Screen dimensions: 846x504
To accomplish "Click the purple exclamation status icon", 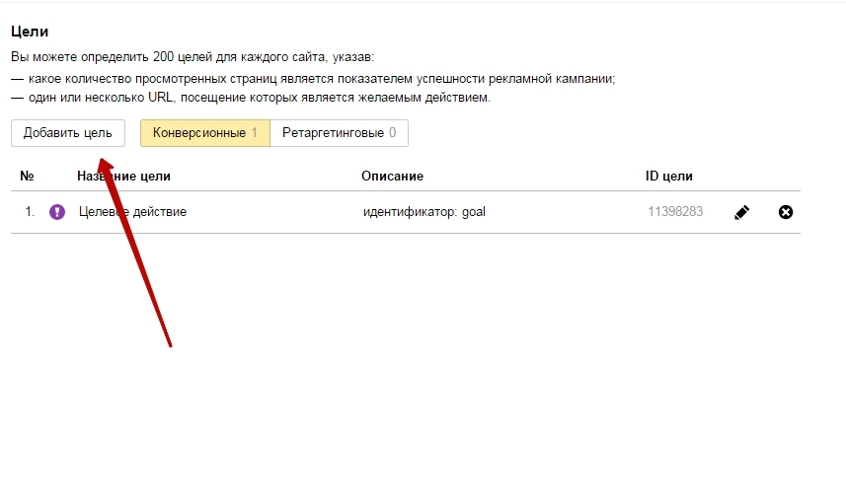I will (x=57, y=211).
